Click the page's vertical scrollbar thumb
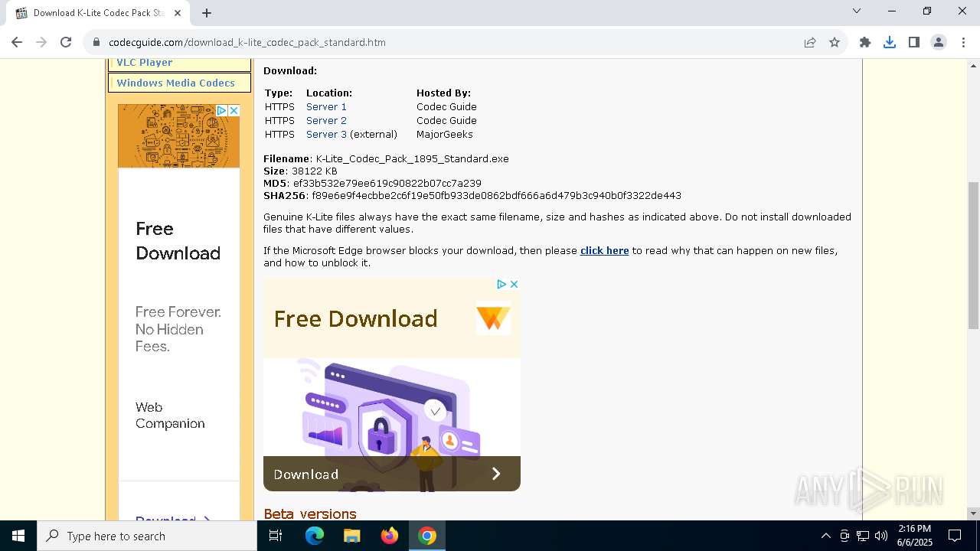 (973, 256)
